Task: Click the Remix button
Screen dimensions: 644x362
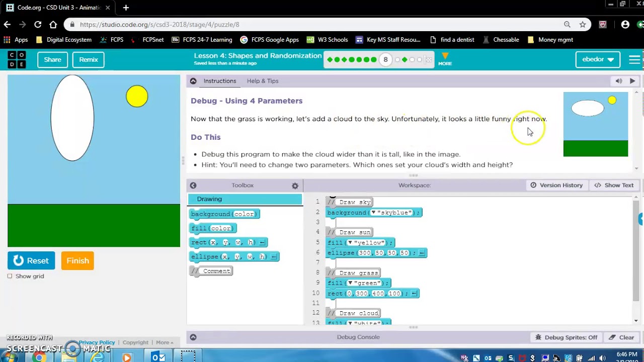Action: click(89, 59)
